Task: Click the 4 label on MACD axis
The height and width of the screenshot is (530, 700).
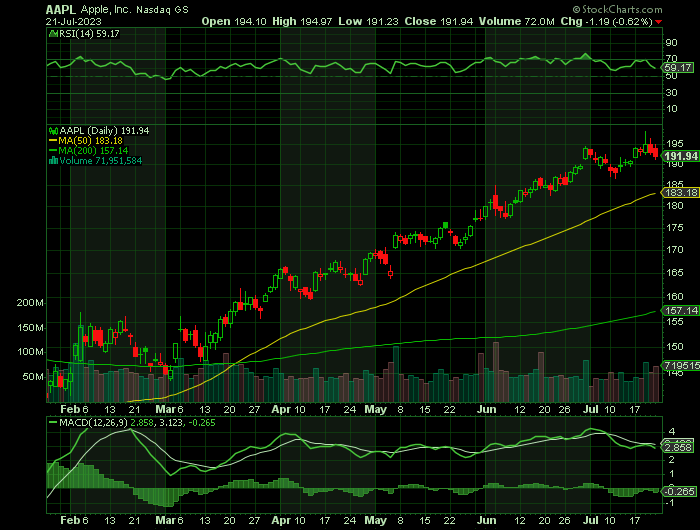Action: 672,432
